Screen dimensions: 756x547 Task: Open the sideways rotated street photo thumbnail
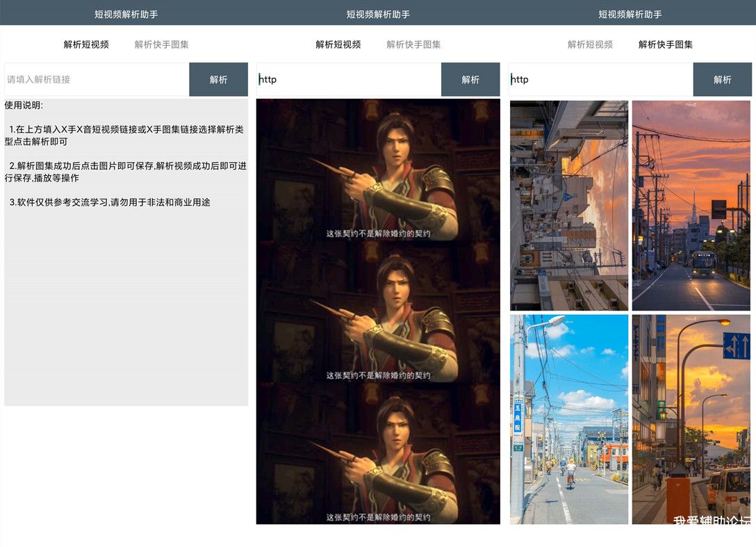point(569,206)
